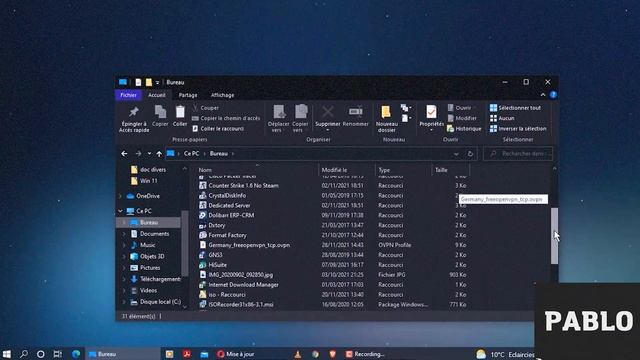Click Coller le raccourci
This screenshot has width=640, height=360.
click(x=218, y=129)
